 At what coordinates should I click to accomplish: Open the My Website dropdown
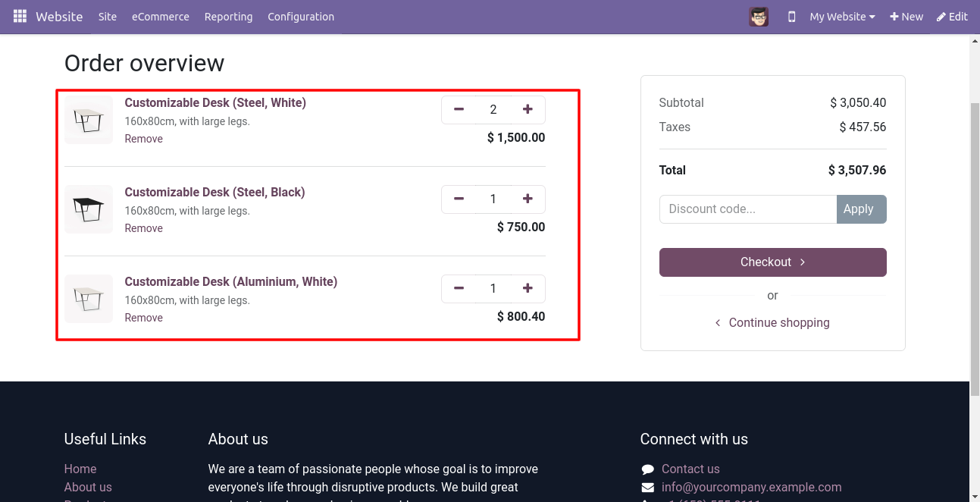pos(842,17)
